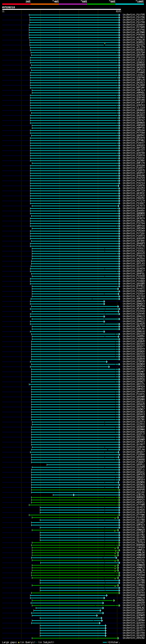Choose the UniRef100_P12468 hit

(134, 85)
